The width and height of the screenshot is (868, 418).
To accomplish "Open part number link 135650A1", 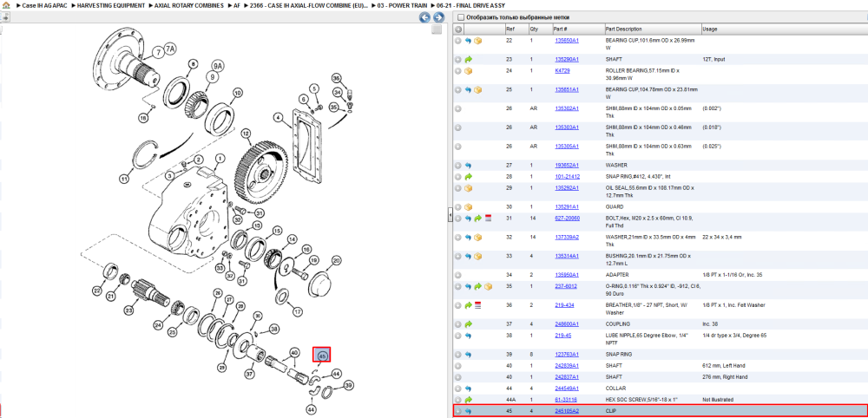I will tap(567, 41).
